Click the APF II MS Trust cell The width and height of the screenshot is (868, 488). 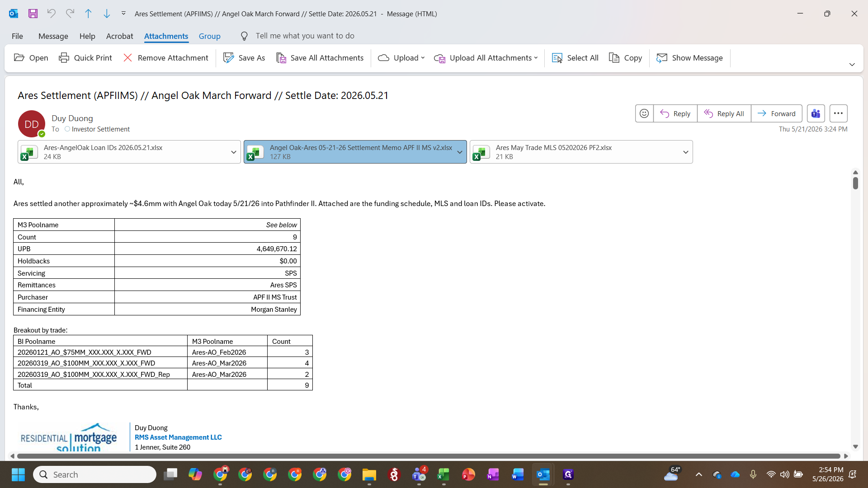(x=208, y=297)
